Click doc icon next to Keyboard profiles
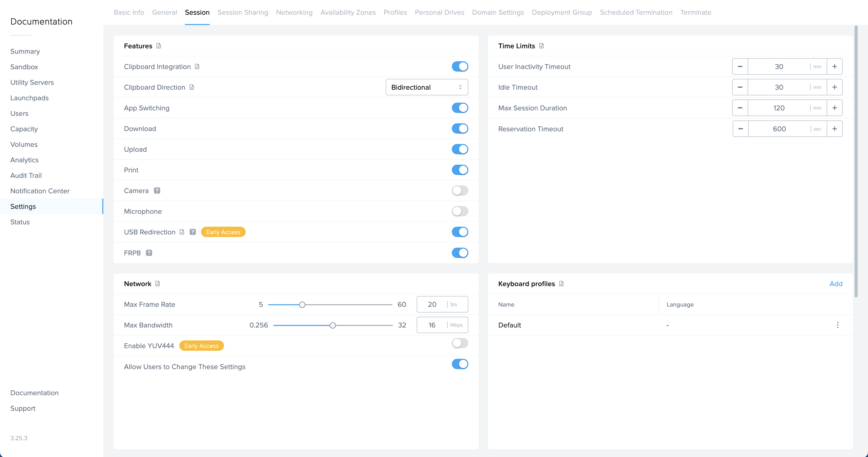868x457 pixels. (561, 284)
